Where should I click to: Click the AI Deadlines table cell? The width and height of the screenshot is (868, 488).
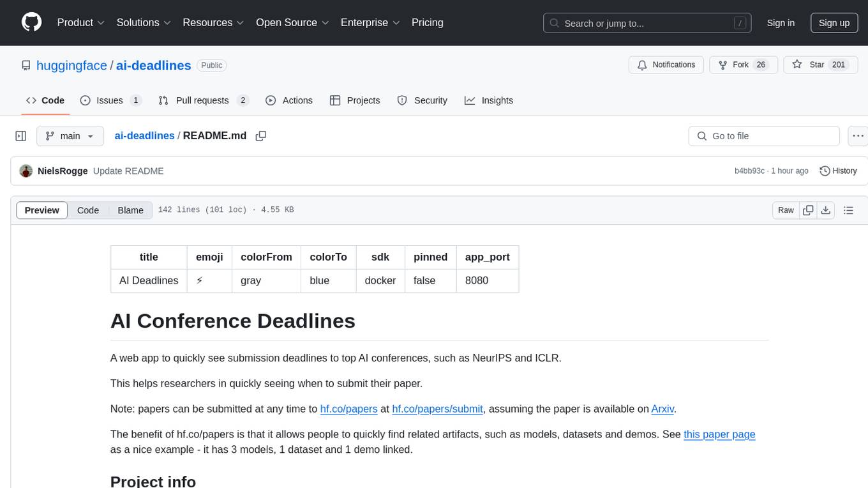(x=149, y=280)
